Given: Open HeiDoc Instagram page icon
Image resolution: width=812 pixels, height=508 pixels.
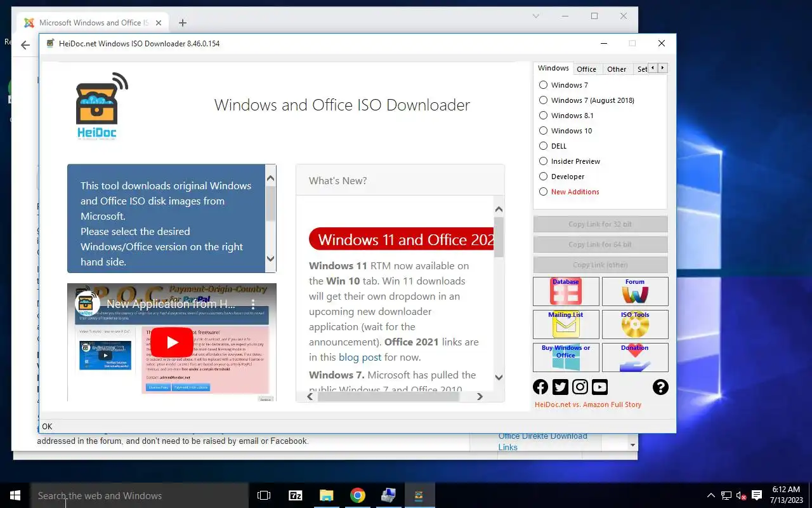Looking at the screenshot, I should [x=580, y=387].
